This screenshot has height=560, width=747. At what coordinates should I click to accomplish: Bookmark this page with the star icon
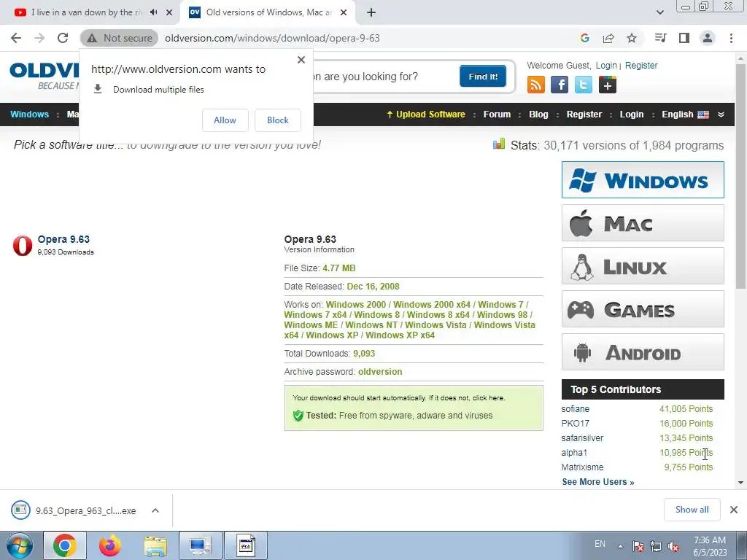click(632, 38)
